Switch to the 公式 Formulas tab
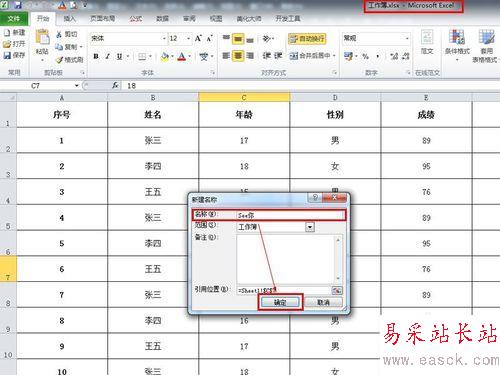 pyautogui.click(x=136, y=19)
